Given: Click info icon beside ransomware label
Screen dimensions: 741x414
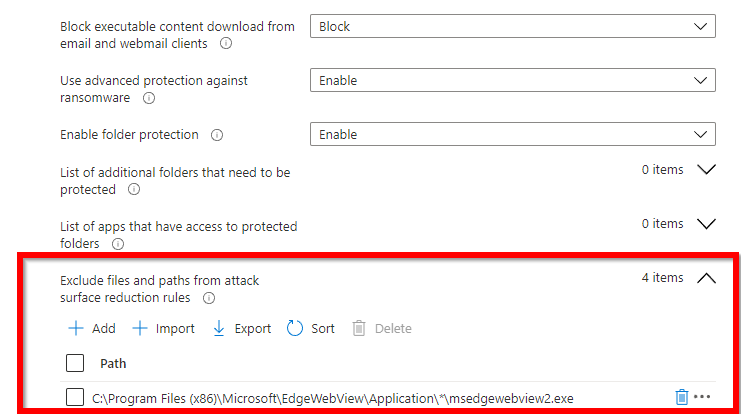Looking at the screenshot, I should pyautogui.click(x=149, y=98).
